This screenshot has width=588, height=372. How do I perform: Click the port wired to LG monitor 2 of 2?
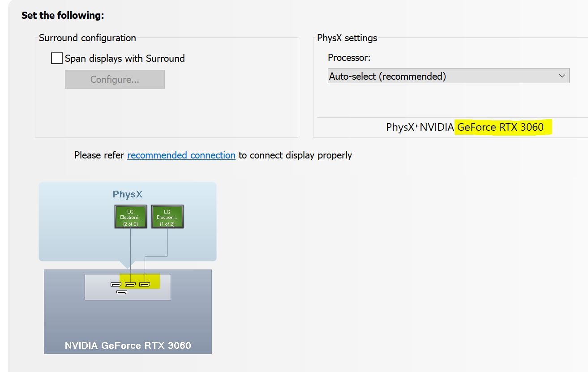(x=130, y=284)
